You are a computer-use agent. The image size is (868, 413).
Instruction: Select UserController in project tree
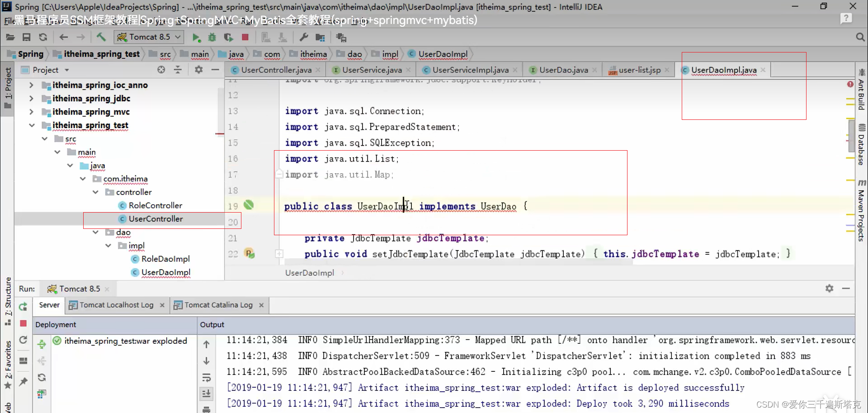click(x=156, y=219)
